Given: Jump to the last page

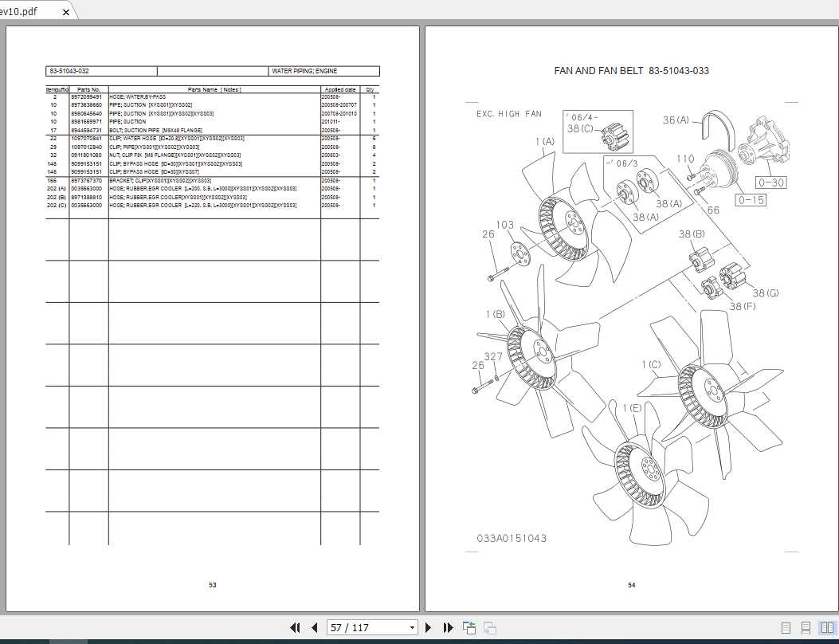Looking at the screenshot, I should tap(449, 627).
